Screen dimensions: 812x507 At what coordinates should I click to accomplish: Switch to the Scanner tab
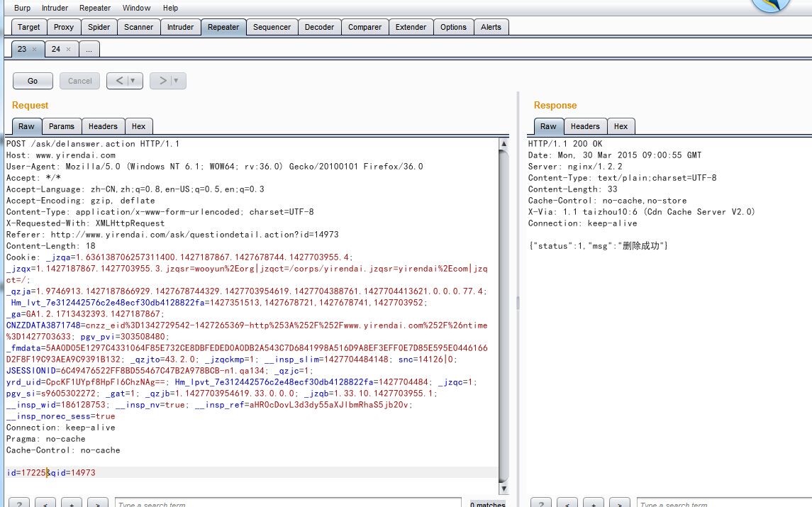point(138,27)
